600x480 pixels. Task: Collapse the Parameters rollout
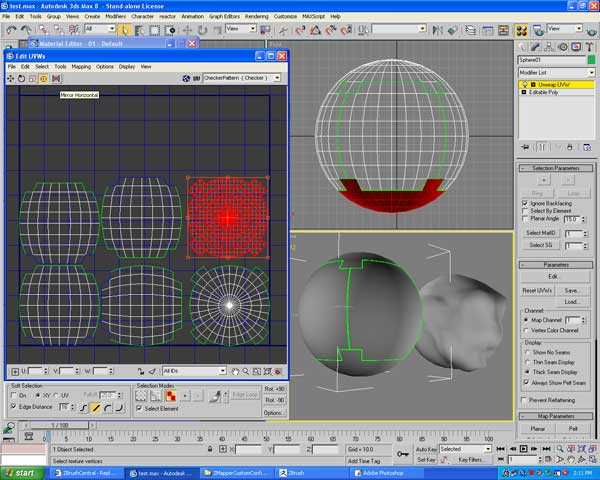click(x=556, y=265)
